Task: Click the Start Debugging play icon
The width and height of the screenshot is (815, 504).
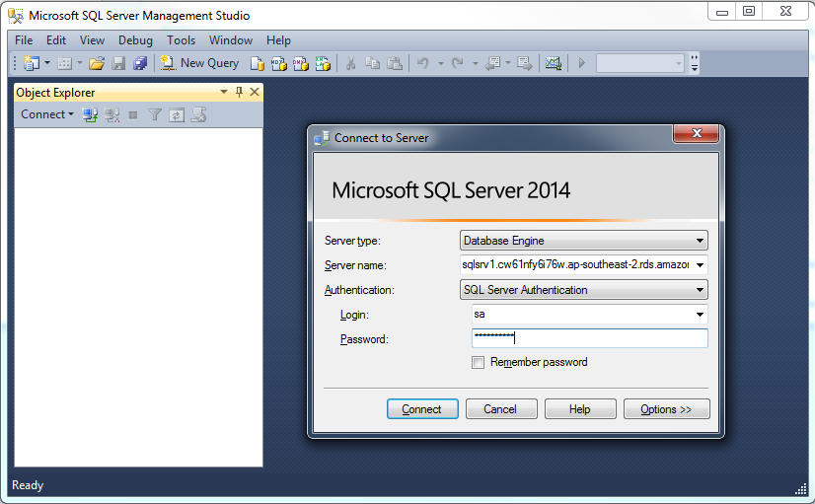Action: (581, 63)
